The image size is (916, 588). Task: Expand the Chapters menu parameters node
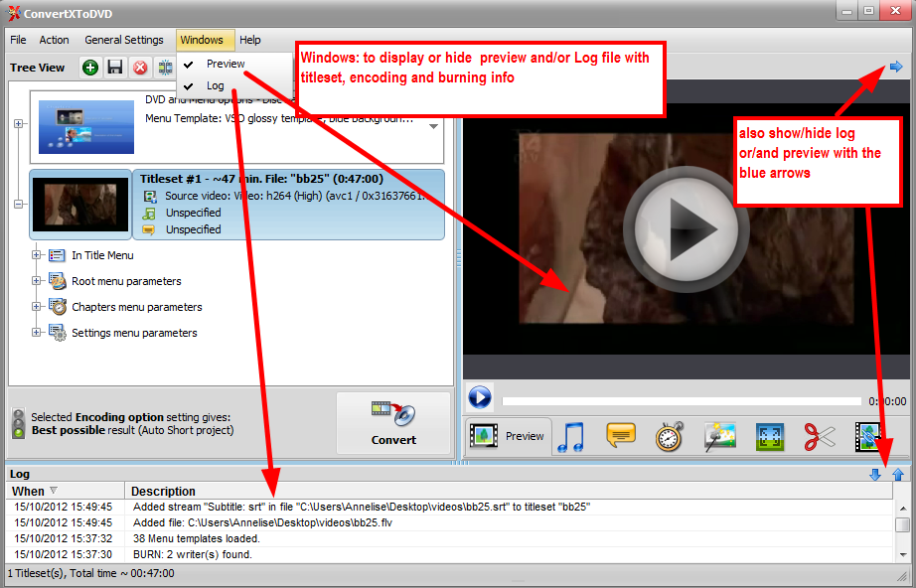pyautogui.click(x=36, y=307)
